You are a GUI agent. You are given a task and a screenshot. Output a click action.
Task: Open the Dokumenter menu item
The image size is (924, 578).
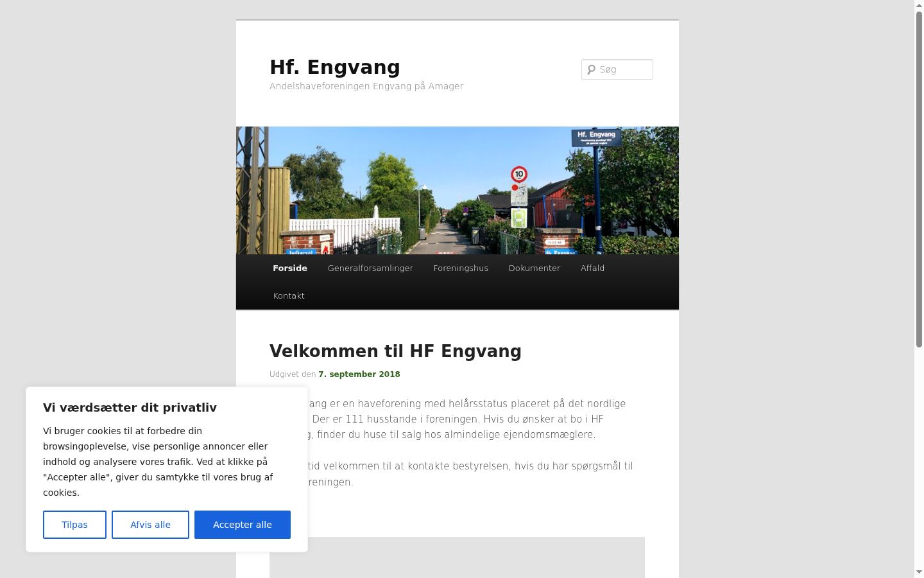535,268
